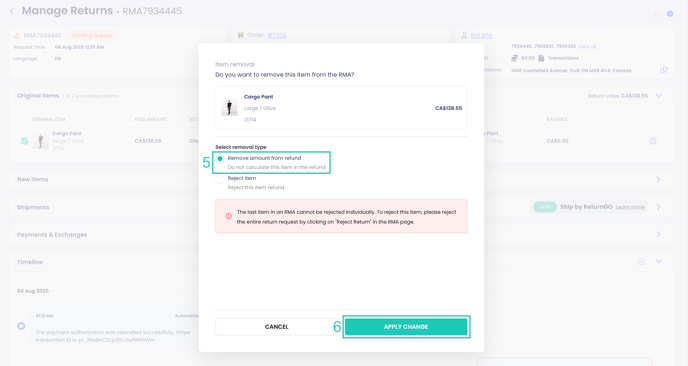Click the plus icon in Timeline header

click(x=641, y=262)
